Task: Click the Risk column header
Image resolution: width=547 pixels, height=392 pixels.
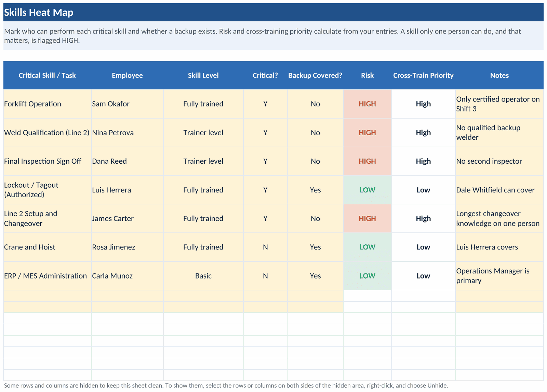Action: (x=367, y=75)
